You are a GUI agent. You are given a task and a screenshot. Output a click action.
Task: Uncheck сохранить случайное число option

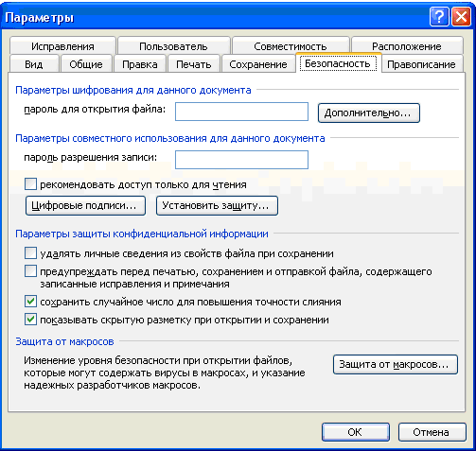pos(30,302)
